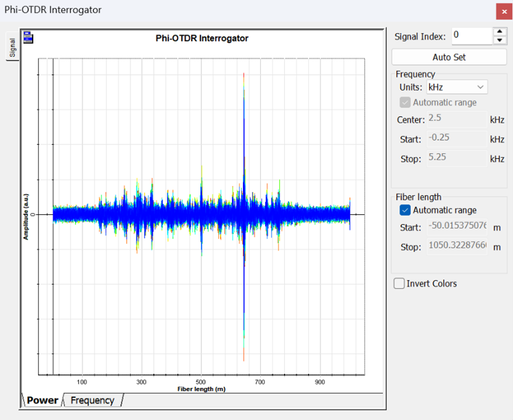The width and height of the screenshot is (513, 420).
Task: Select the Fiber length Start field
Action: [456, 227]
